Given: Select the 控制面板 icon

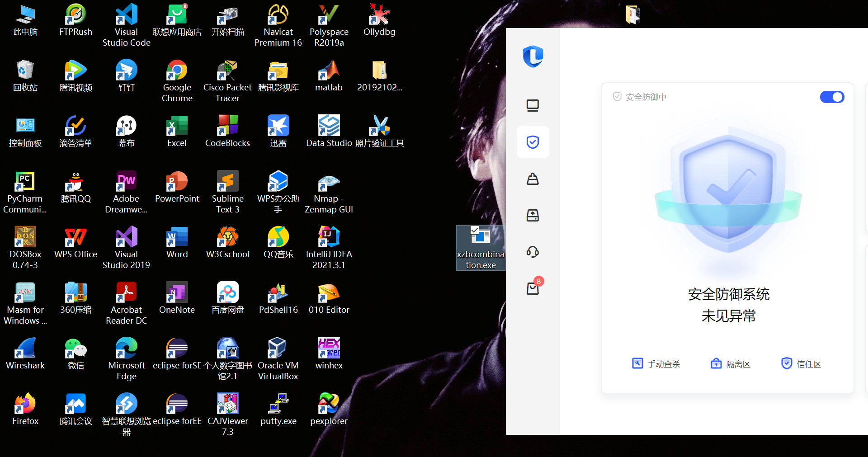Looking at the screenshot, I should (25, 132).
